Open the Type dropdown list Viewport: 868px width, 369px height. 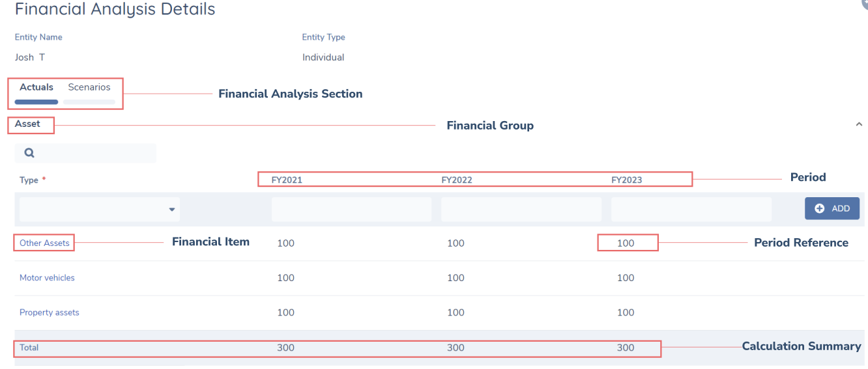[100, 210]
